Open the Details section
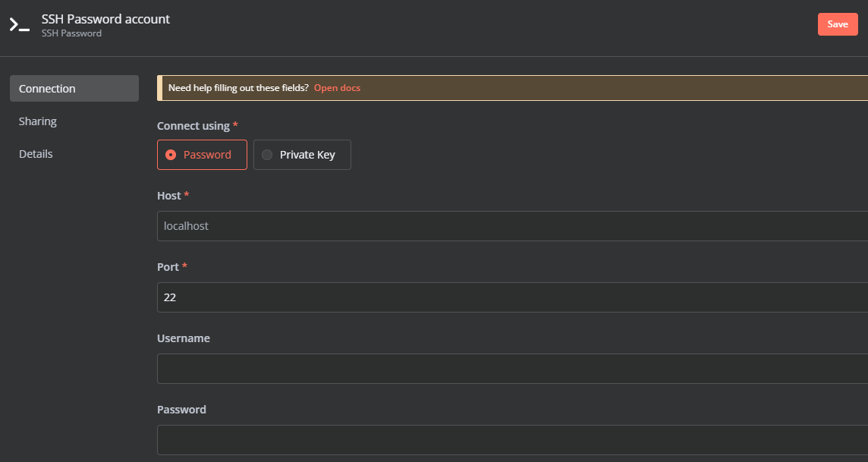Image resolution: width=868 pixels, height=462 pixels. click(x=36, y=153)
